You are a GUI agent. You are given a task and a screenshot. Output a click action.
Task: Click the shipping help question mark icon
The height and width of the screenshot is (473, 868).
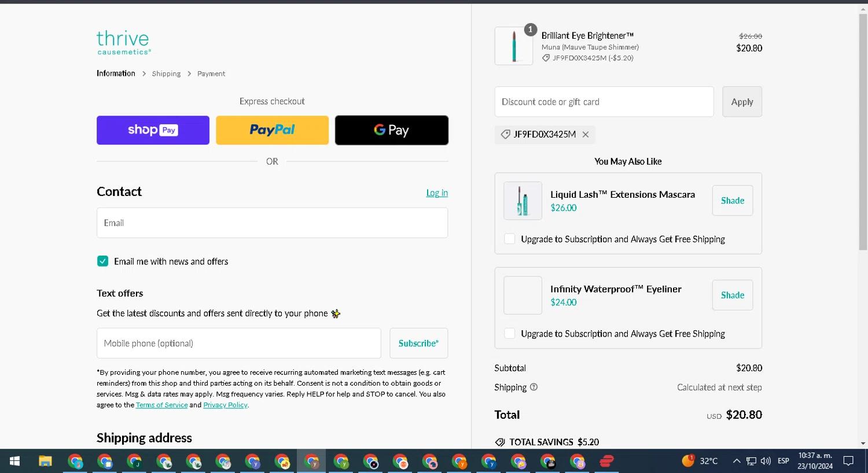pos(534,387)
